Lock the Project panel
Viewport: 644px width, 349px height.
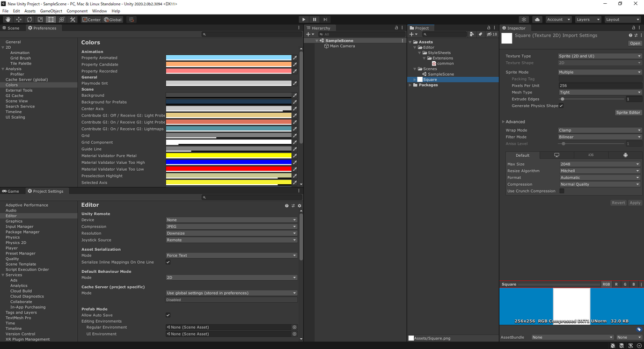coord(489,28)
